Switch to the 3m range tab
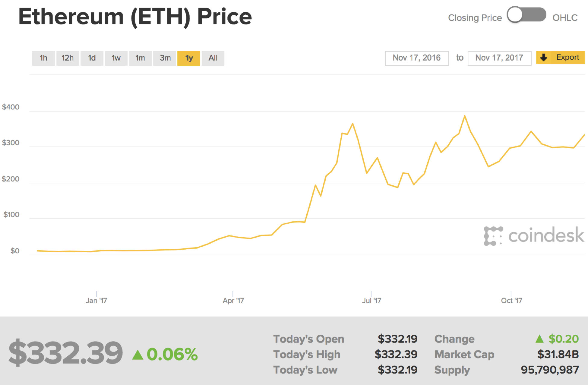Image resolution: width=588 pixels, height=385 pixels. 165,58
